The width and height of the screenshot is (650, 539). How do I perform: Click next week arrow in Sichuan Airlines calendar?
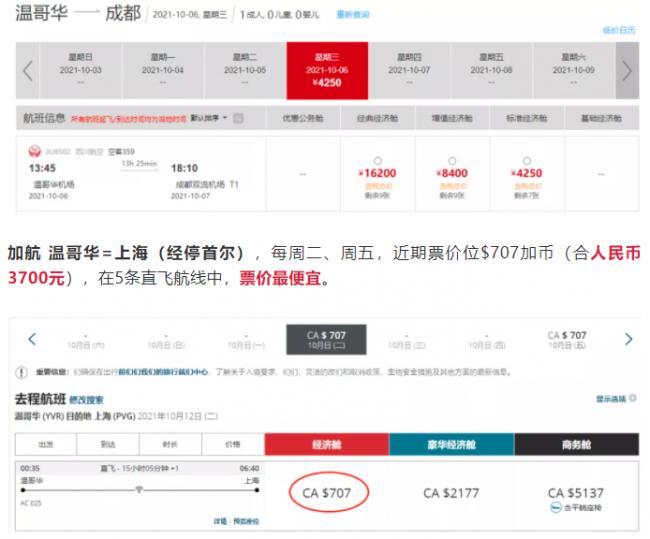pos(626,70)
